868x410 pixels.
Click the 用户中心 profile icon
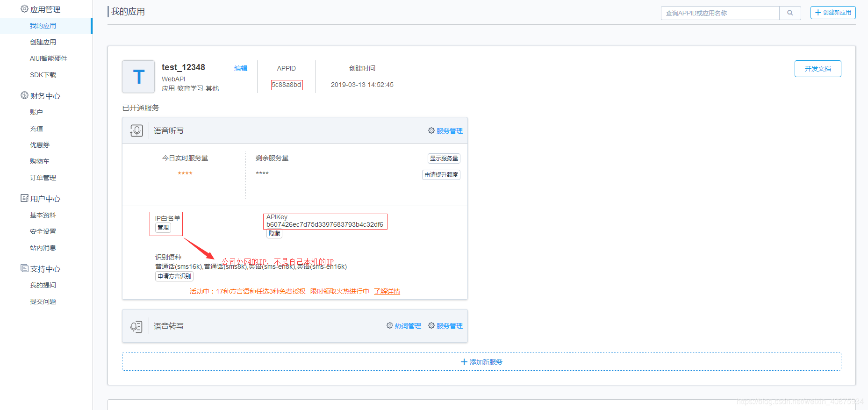pos(24,198)
